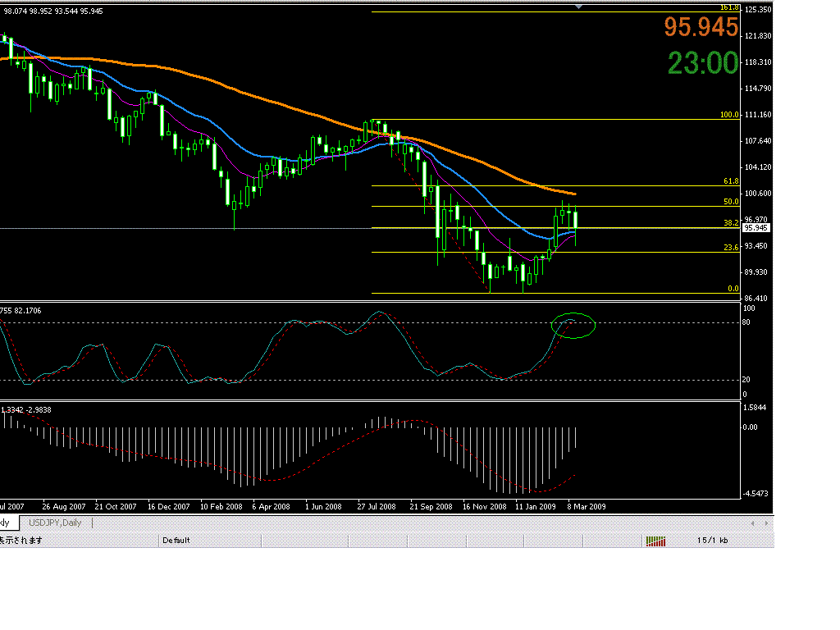Click the 38.2 Fibonacci level label
Screen dimensions: 840x630
[730, 223]
